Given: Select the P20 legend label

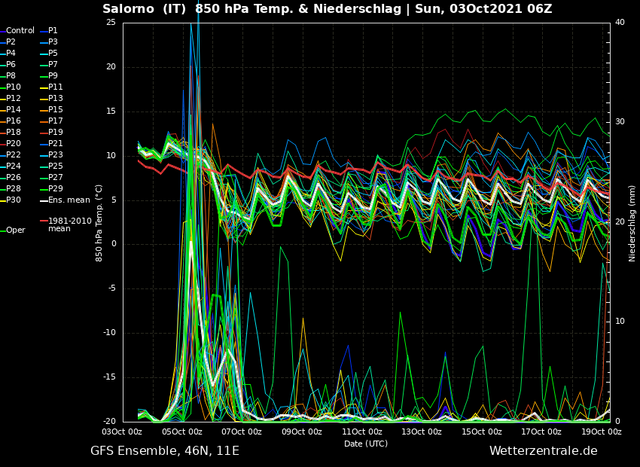Looking at the screenshot, I should (x=13, y=143).
